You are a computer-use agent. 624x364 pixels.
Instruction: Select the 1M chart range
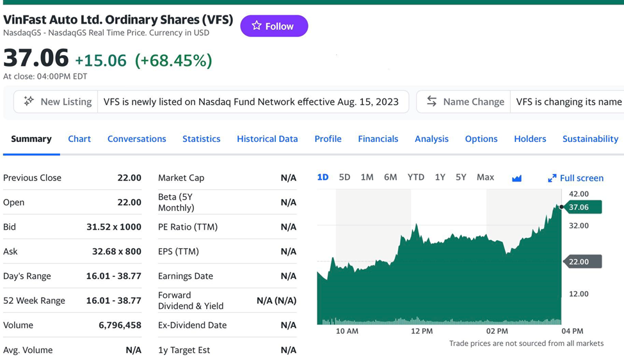coord(367,177)
